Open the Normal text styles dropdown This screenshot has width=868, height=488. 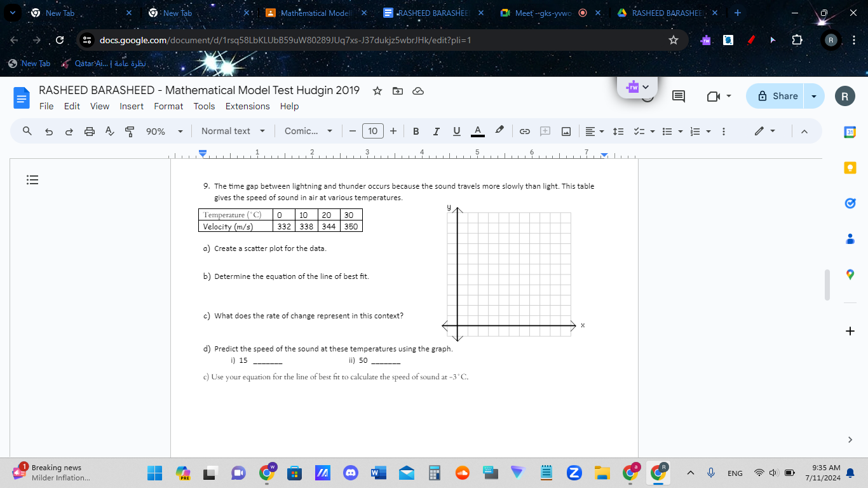tap(233, 131)
